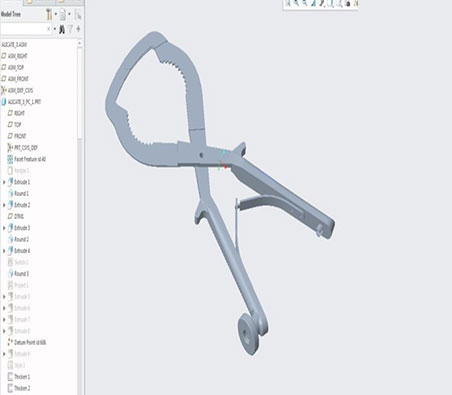This screenshot has width=452, height=395.
Task: Open the Model Tree settings hammer icon
Action: point(49,15)
